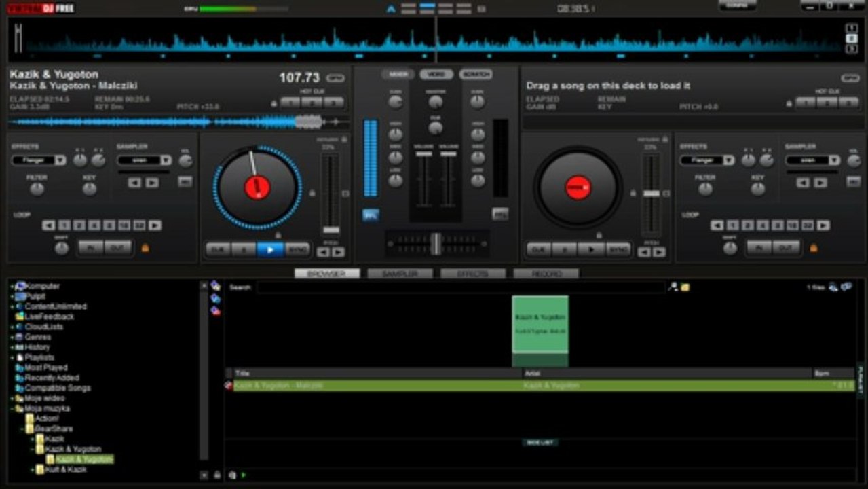868x489 pixels.
Task: Play previous sample on left deck sampler
Action: [135, 183]
